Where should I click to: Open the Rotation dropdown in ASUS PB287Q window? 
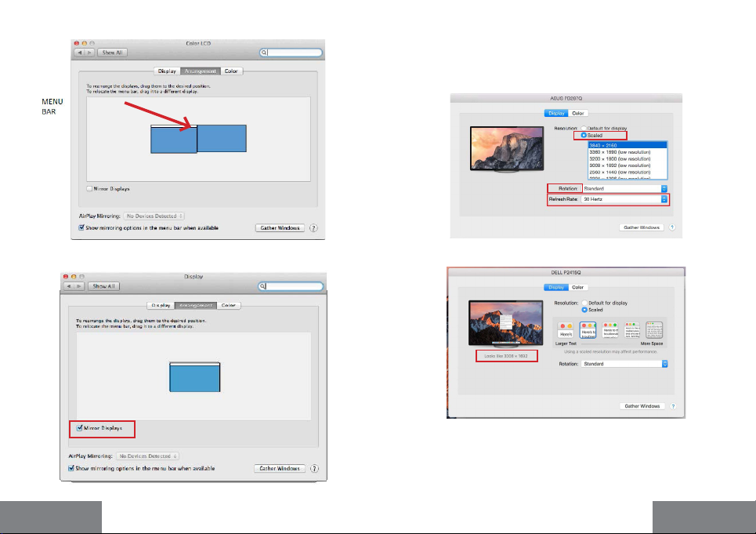tap(624, 188)
